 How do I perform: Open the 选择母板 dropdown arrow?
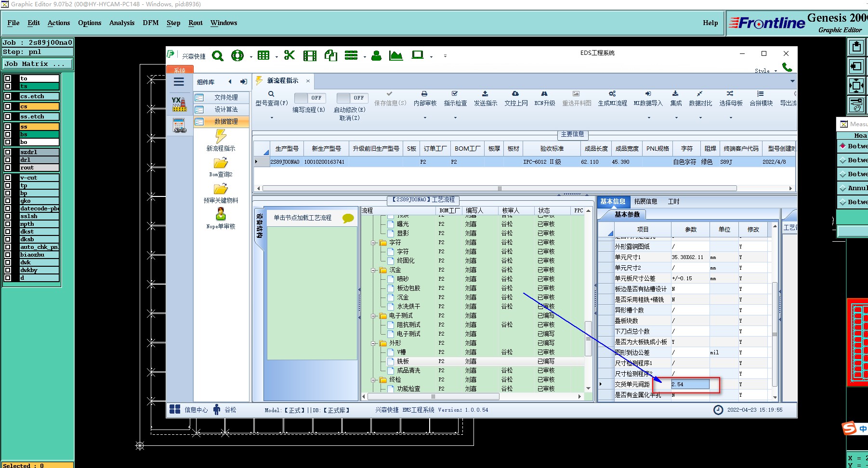pyautogui.click(x=731, y=117)
